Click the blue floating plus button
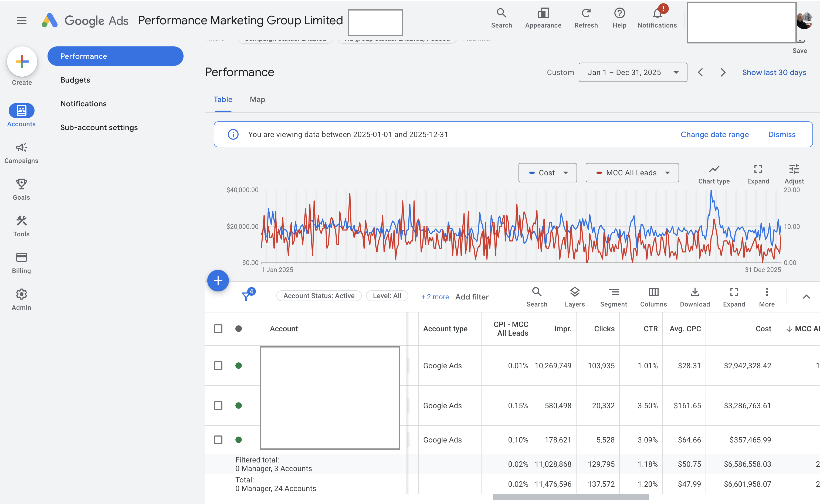The height and width of the screenshot is (504, 820). click(x=218, y=280)
